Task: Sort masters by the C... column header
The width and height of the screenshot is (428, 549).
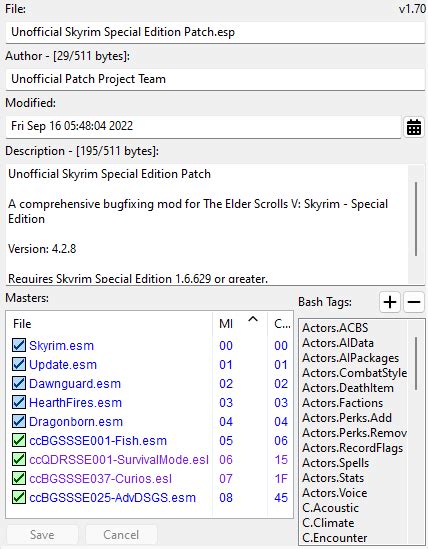Action: tap(280, 324)
